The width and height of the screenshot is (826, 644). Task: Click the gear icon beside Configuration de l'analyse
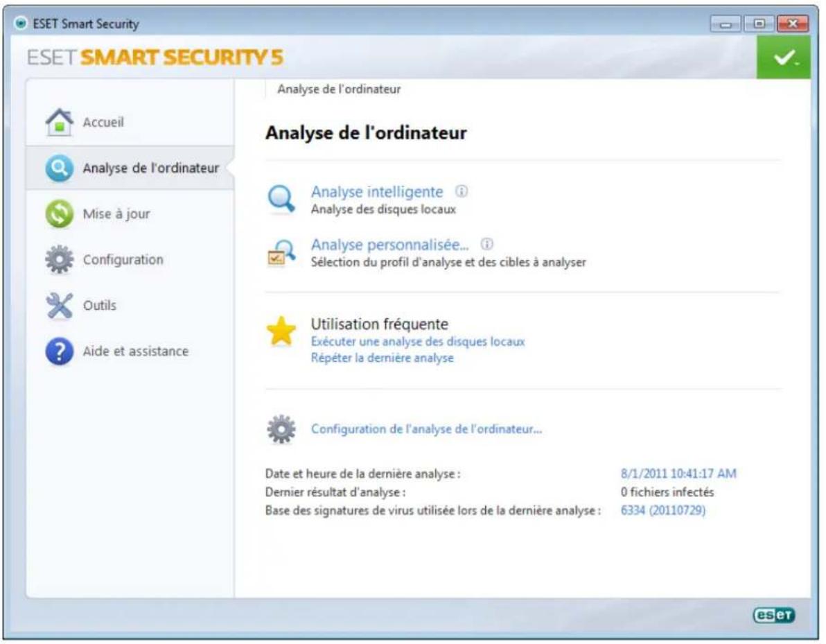click(x=281, y=429)
